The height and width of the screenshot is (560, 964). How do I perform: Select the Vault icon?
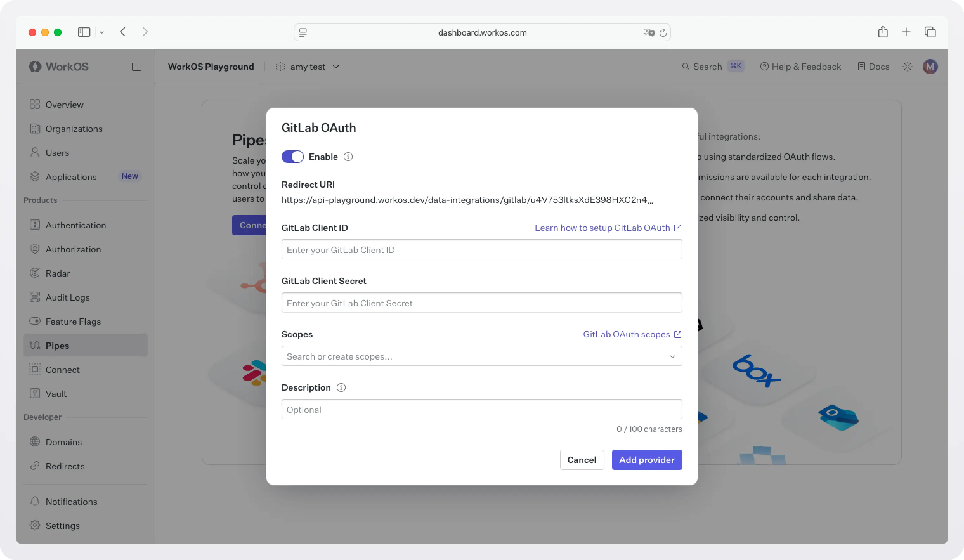(x=35, y=393)
